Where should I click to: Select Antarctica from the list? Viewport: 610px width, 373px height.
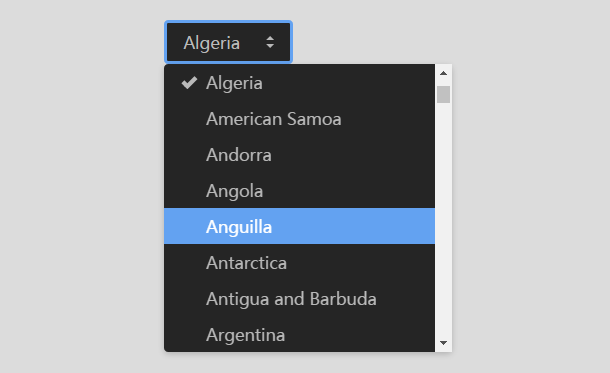point(300,263)
